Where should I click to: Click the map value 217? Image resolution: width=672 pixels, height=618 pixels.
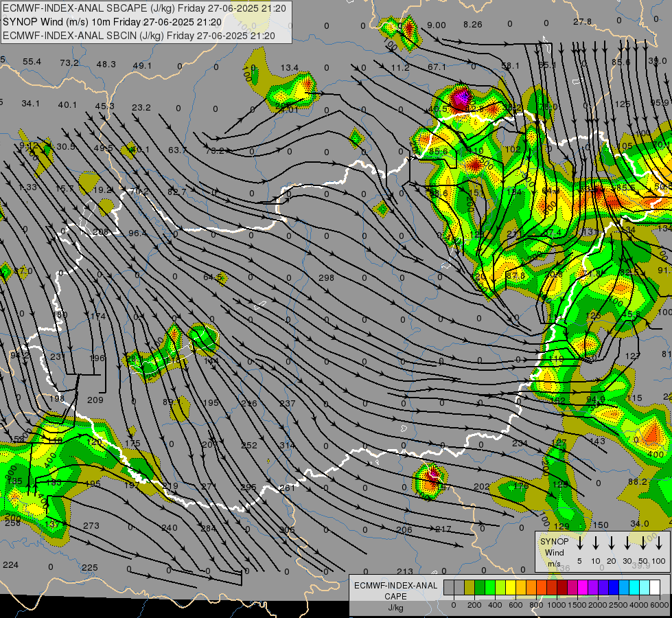(x=443, y=529)
